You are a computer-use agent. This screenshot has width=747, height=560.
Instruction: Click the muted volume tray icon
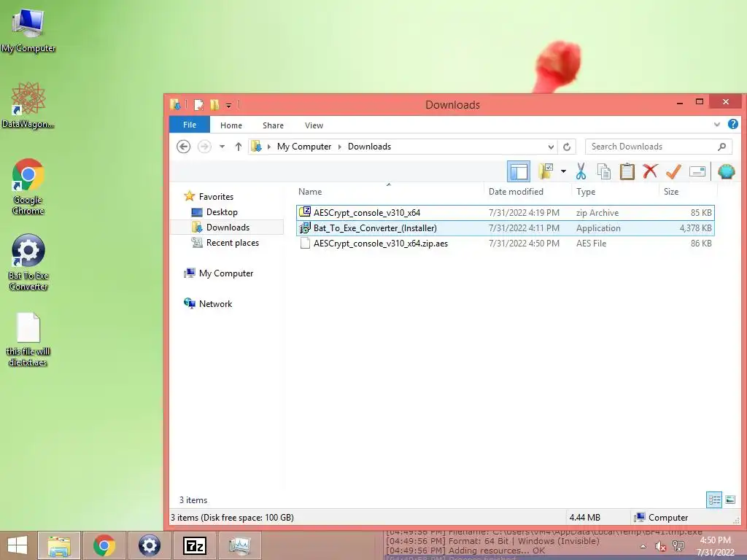(x=659, y=546)
